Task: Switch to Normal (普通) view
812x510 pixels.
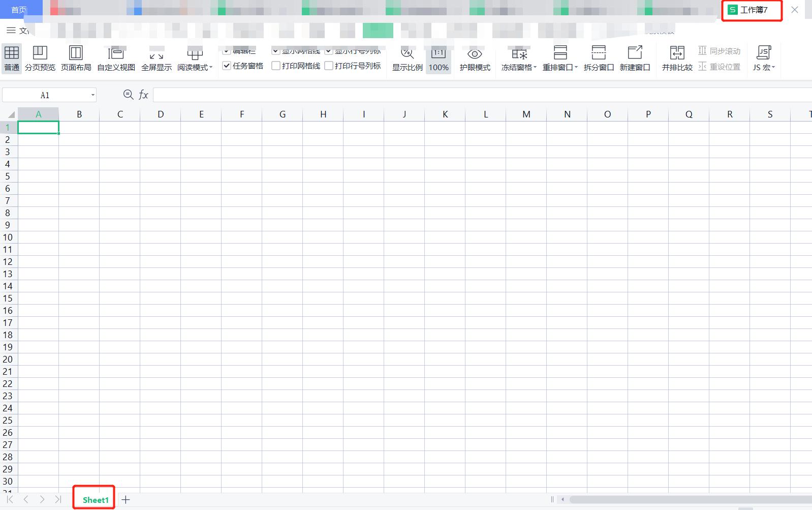Action: [x=12, y=58]
